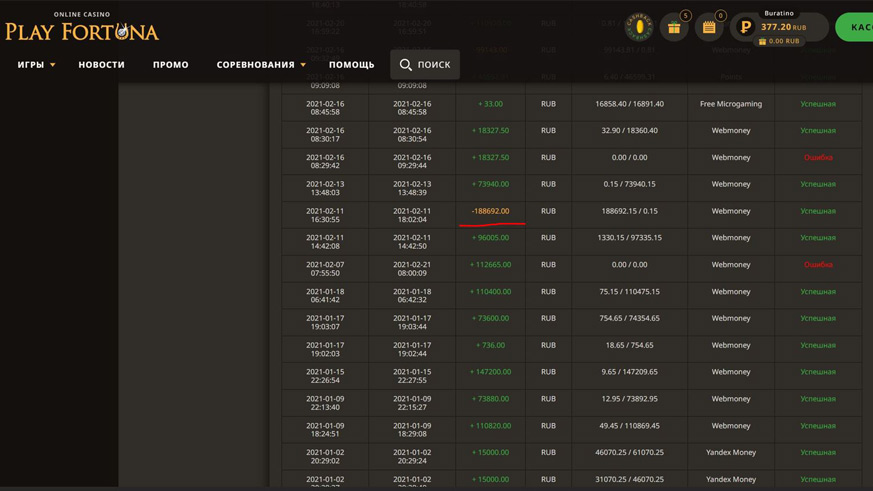873x491 pixels.
Task: Click the ПОИСК search button
Action: pyautogui.click(x=425, y=65)
